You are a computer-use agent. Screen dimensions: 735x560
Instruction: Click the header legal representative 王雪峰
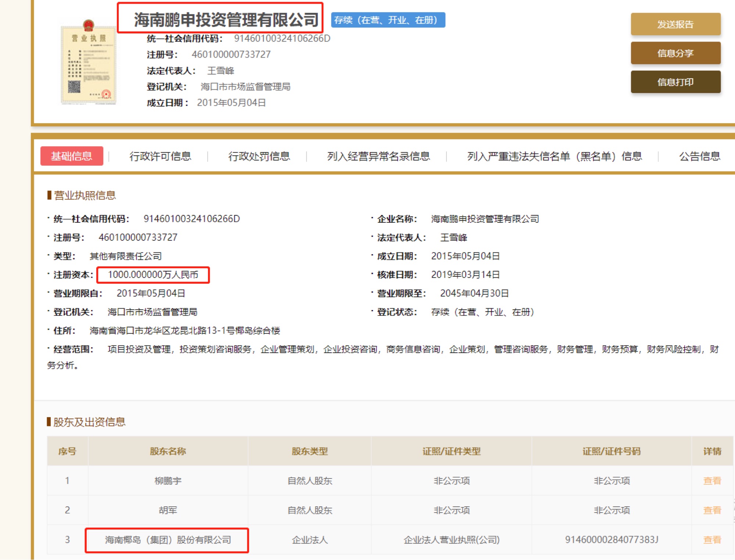coord(220,71)
